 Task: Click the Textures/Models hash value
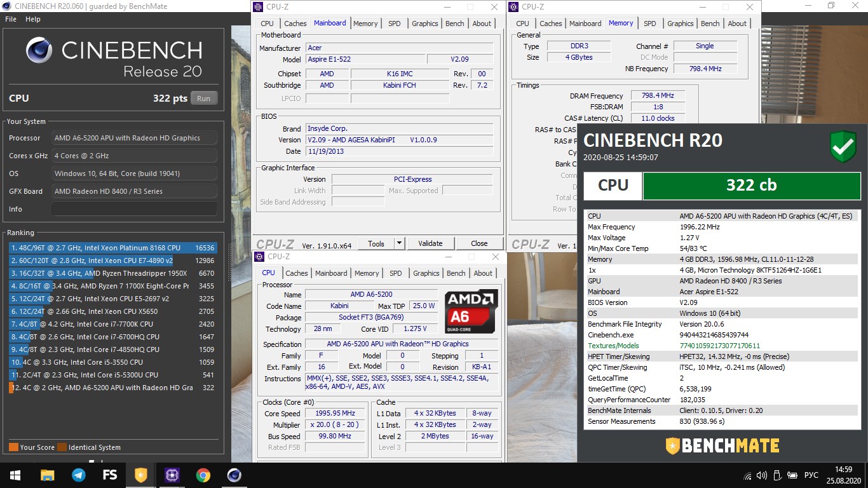pyautogui.click(x=720, y=346)
